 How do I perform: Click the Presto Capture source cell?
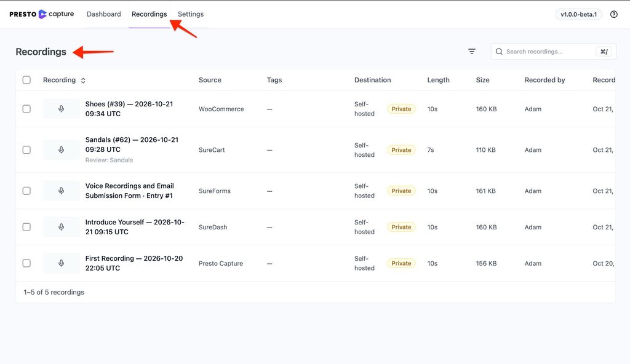[221, 263]
